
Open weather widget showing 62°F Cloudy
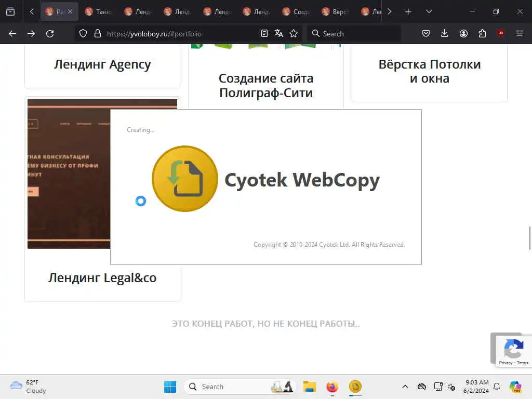pyautogui.click(x=28, y=387)
